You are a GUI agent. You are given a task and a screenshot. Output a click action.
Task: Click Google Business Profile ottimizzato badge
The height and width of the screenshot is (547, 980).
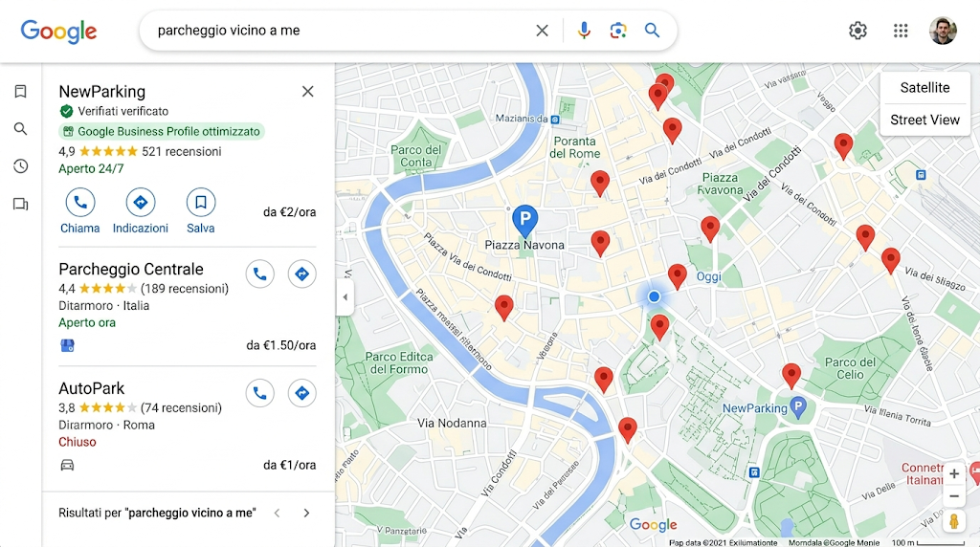tap(161, 132)
